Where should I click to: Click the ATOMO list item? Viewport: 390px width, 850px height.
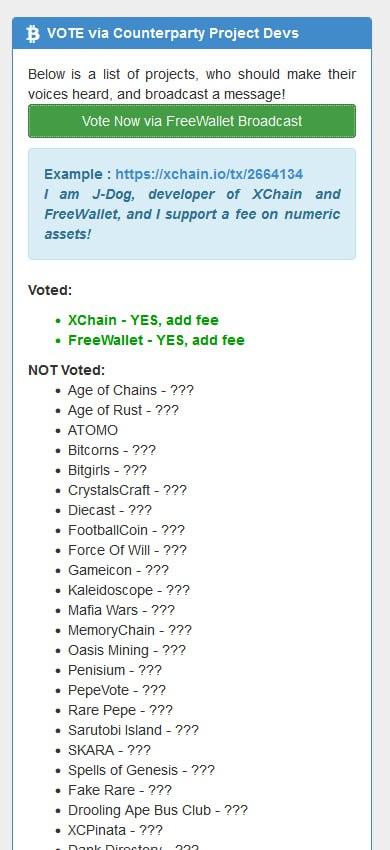pos(93,430)
